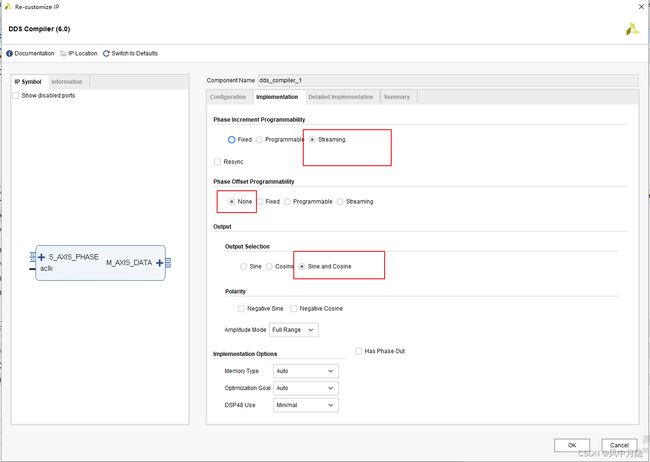Toggle the Resync checkbox
650x462 pixels.
click(x=217, y=162)
